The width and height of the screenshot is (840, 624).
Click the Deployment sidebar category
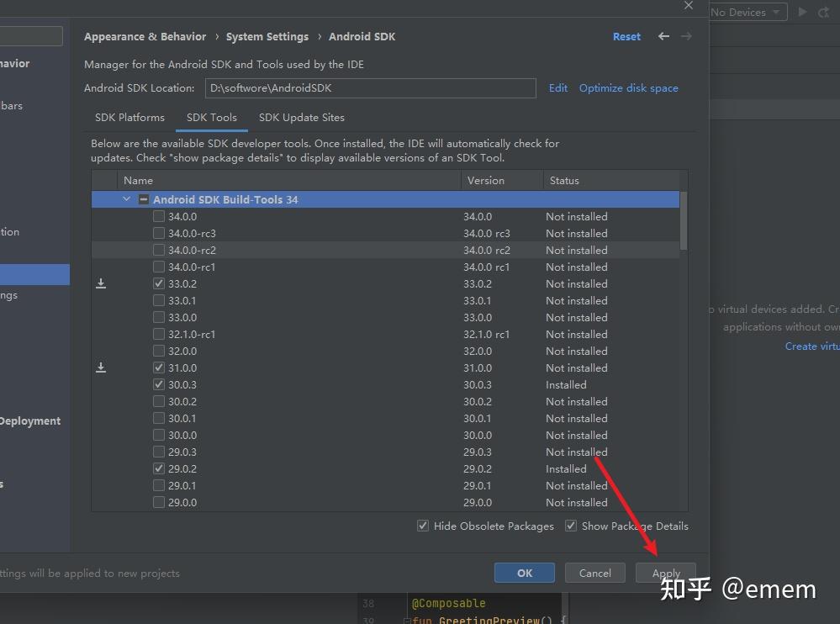(x=30, y=421)
